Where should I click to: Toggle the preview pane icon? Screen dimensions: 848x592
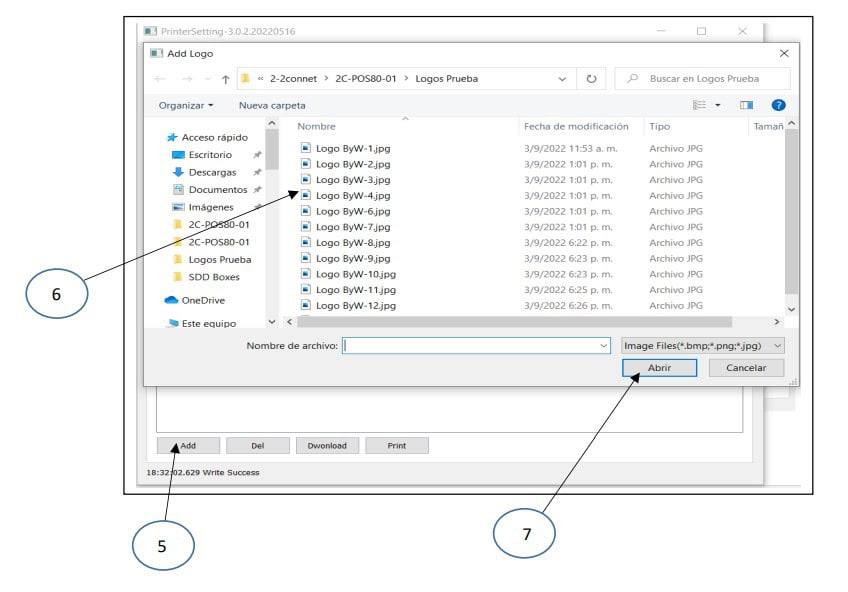(x=746, y=105)
